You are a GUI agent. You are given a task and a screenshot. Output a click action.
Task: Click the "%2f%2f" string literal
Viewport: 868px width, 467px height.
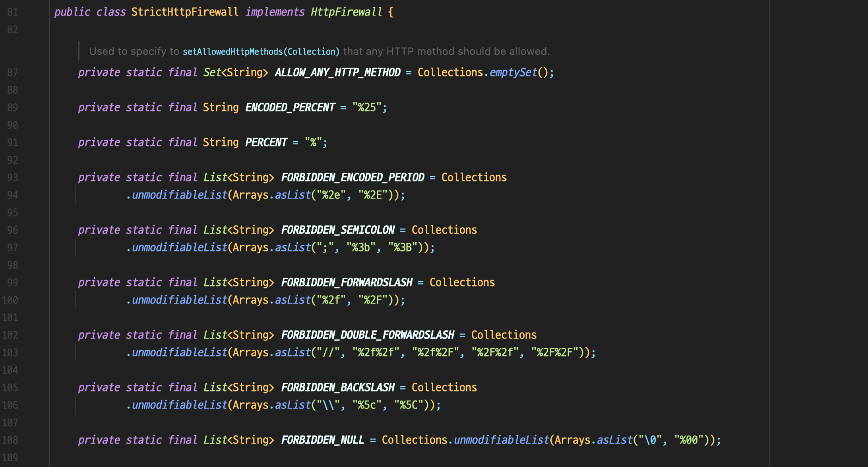tap(376, 352)
